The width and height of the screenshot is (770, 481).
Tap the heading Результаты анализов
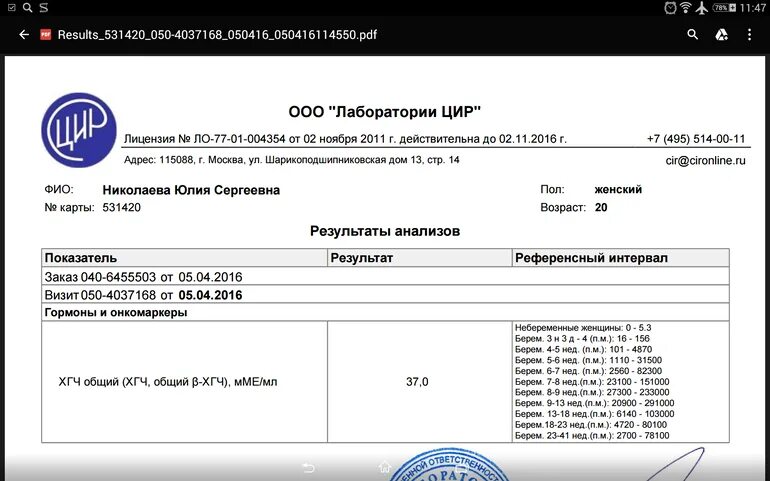click(x=385, y=231)
